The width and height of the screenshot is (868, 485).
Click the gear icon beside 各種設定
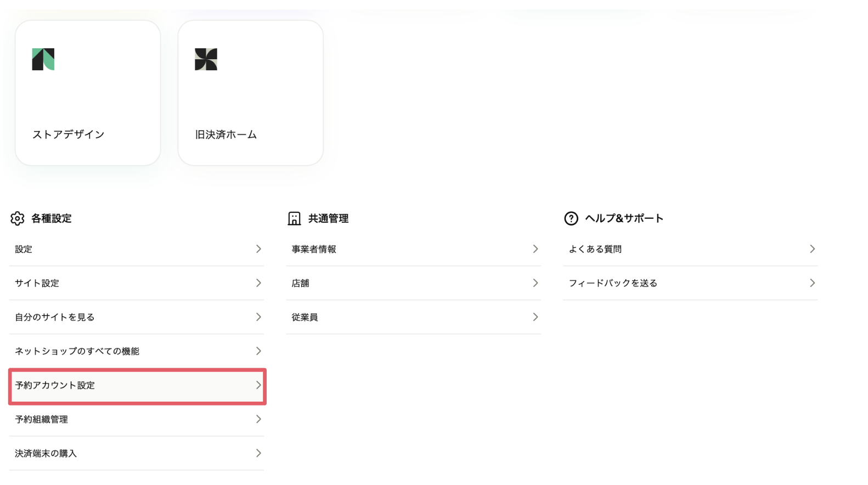18,218
